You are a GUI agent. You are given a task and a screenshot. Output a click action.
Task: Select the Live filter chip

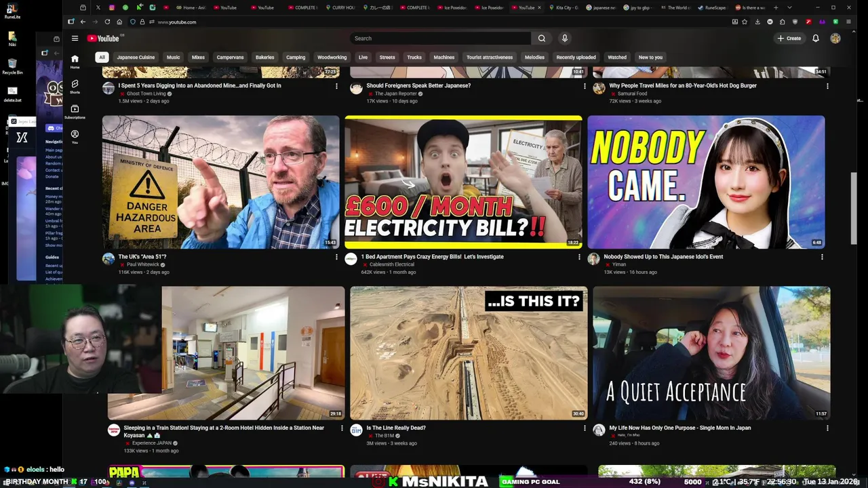363,58
